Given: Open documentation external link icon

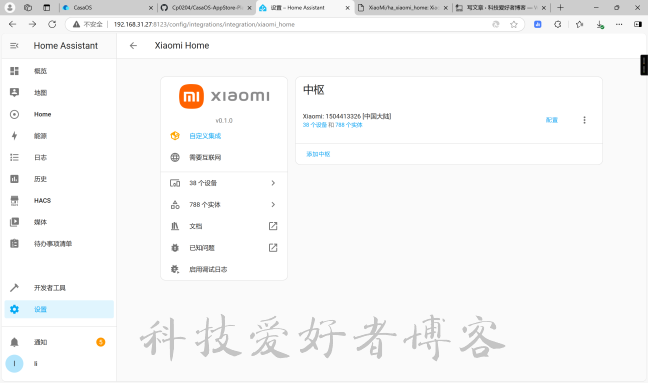Looking at the screenshot, I should (273, 226).
